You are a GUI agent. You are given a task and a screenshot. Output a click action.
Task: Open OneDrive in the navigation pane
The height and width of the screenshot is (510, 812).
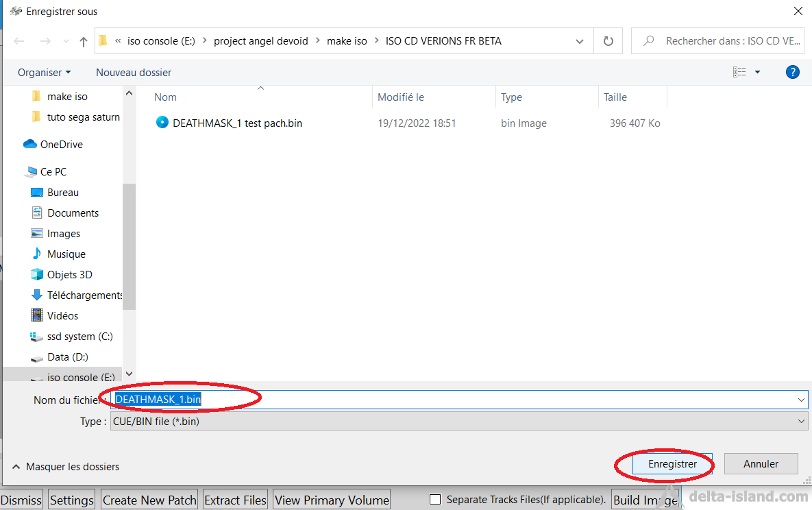61,144
